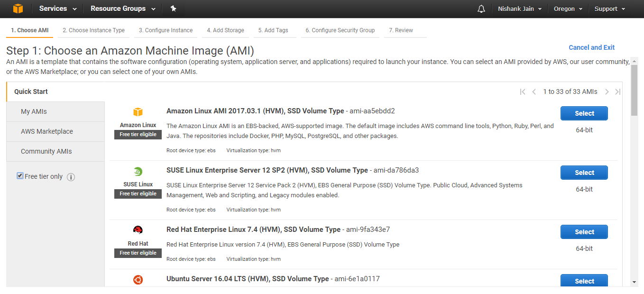Screen dimensions: 644x294
Task: Click the pushpin shortcut icon in header
Action: [x=173, y=9]
